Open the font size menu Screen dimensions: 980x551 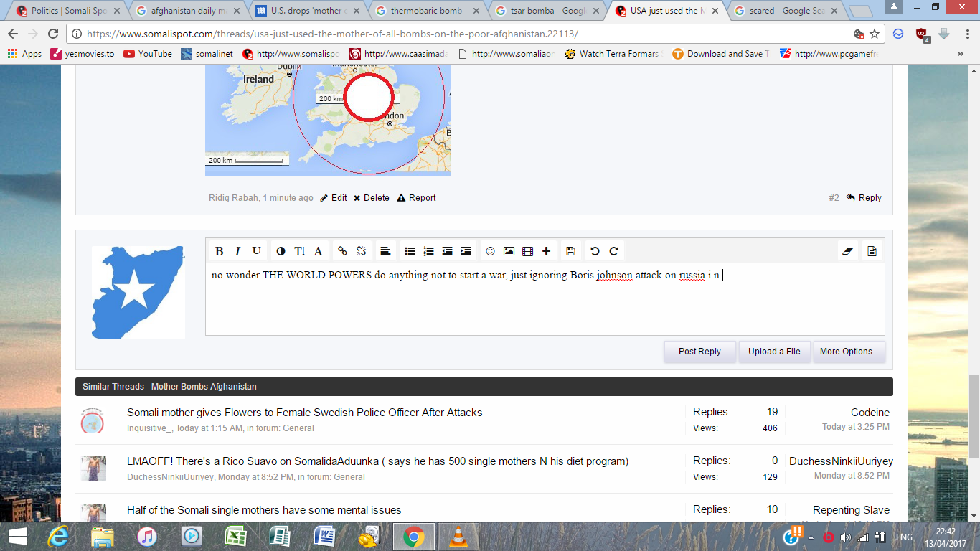point(299,251)
